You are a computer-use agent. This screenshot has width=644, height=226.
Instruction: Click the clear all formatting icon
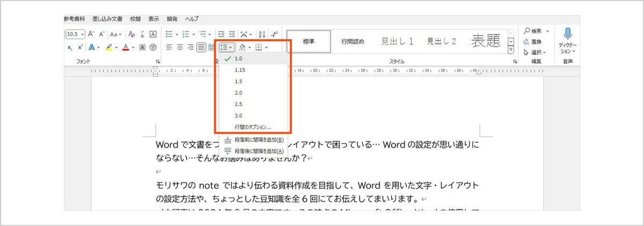pos(131,34)
